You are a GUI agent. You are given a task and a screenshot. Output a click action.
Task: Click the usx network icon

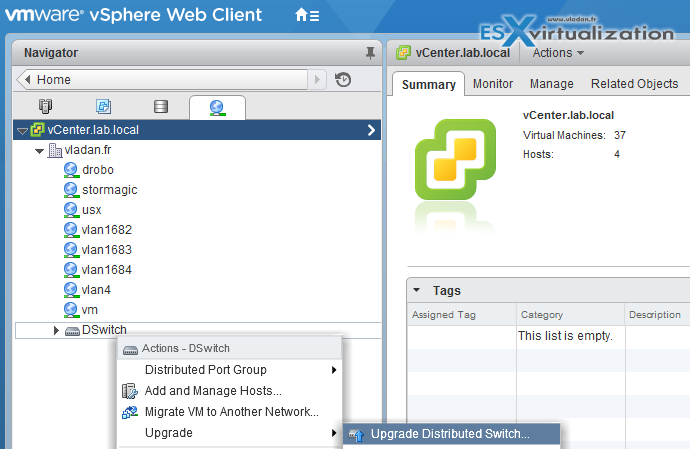click(x=71, y=210)
